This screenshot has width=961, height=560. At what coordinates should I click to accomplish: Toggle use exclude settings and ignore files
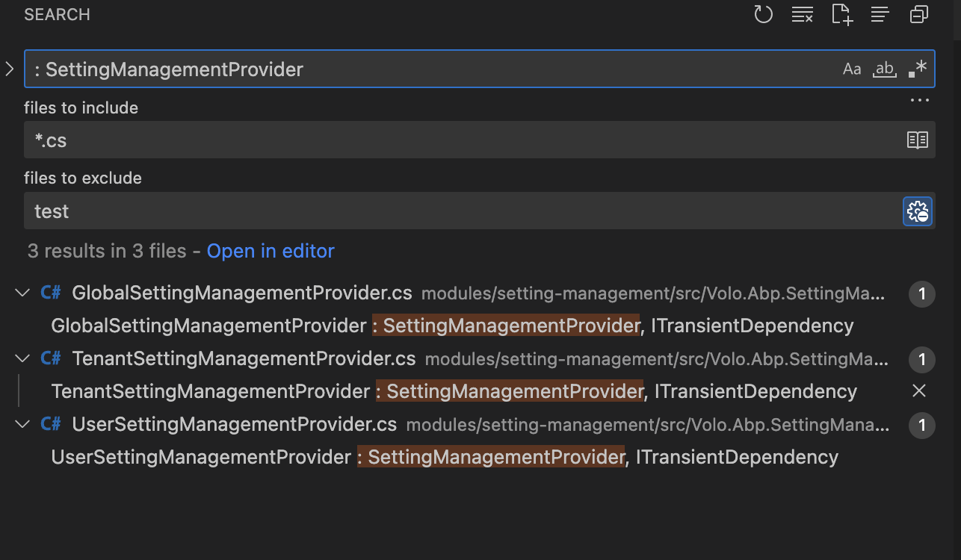918,211
